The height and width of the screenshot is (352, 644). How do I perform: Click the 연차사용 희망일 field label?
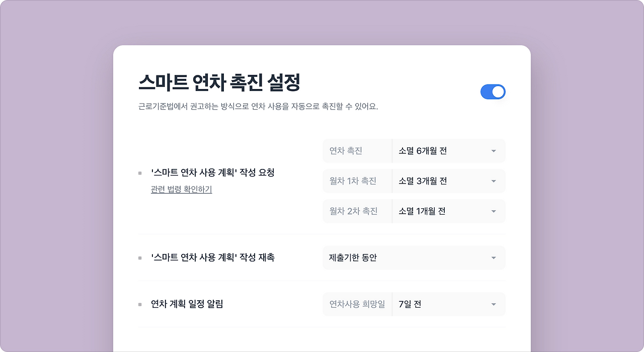click(357, 304)
